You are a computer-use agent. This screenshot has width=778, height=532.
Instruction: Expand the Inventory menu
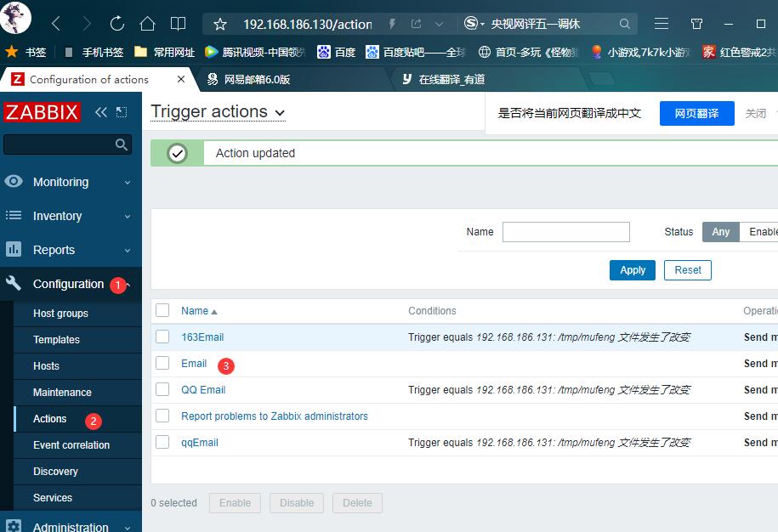(x=71, y=216)
